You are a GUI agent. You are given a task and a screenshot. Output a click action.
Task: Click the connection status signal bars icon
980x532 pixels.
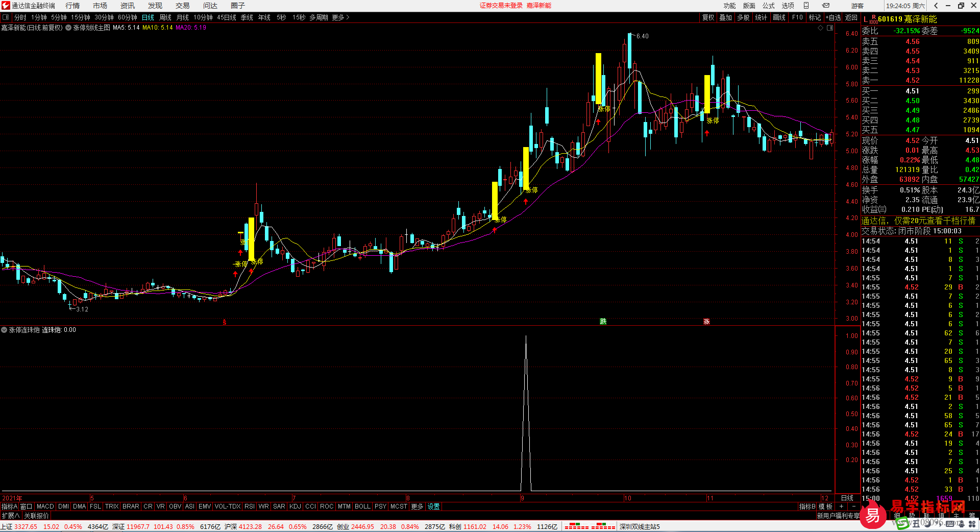coord(590,526)
